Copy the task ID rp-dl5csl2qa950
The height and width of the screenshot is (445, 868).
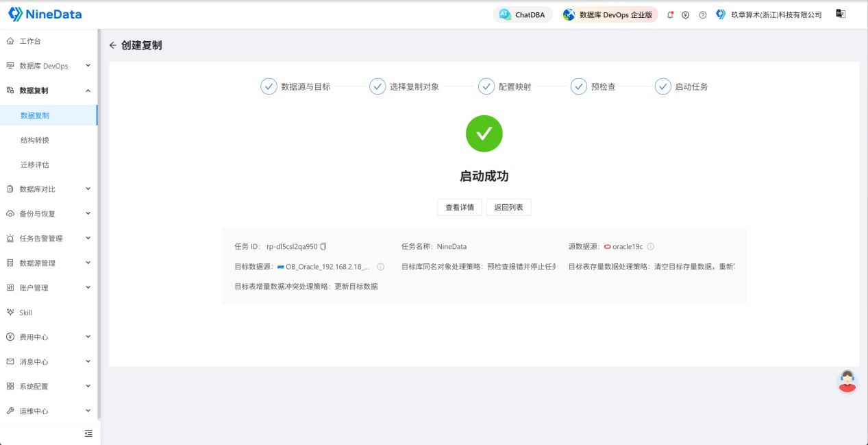click(x=323, y=246)
